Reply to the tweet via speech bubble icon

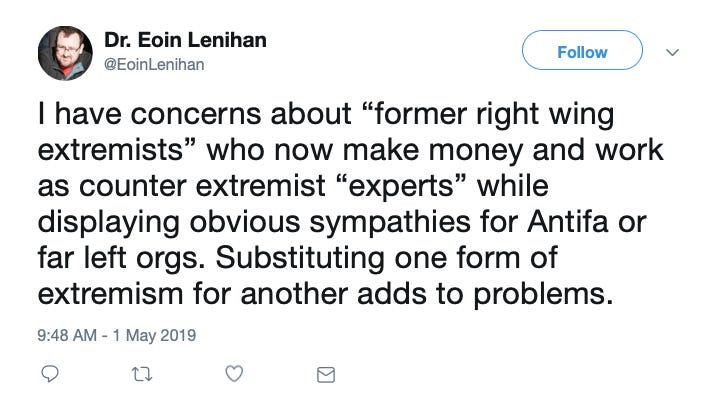click(x=50, y=374)
